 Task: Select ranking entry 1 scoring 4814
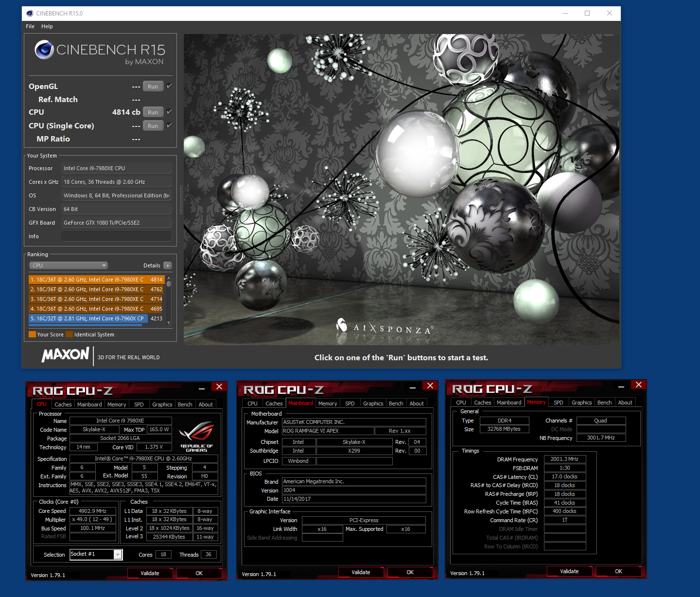96,280
